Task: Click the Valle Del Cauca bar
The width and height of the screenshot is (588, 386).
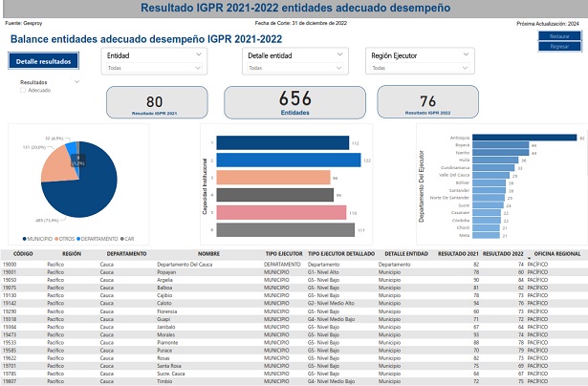Action: [490, 176]
